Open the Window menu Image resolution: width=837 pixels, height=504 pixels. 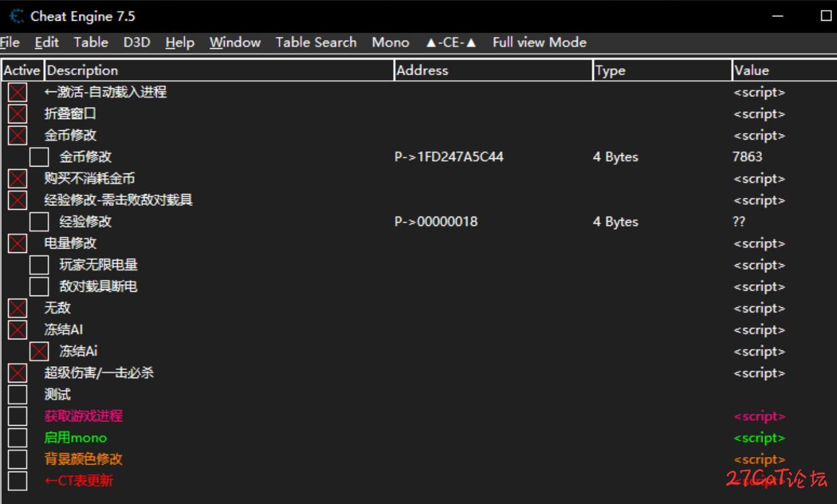click(235, 43)
